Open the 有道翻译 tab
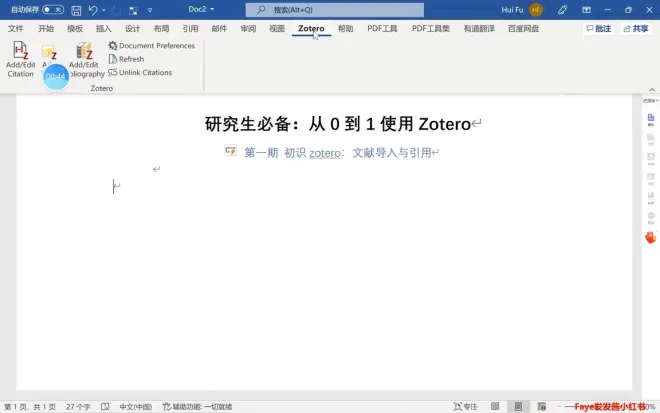This screenshot has height=413, width=660. [479, 29]
